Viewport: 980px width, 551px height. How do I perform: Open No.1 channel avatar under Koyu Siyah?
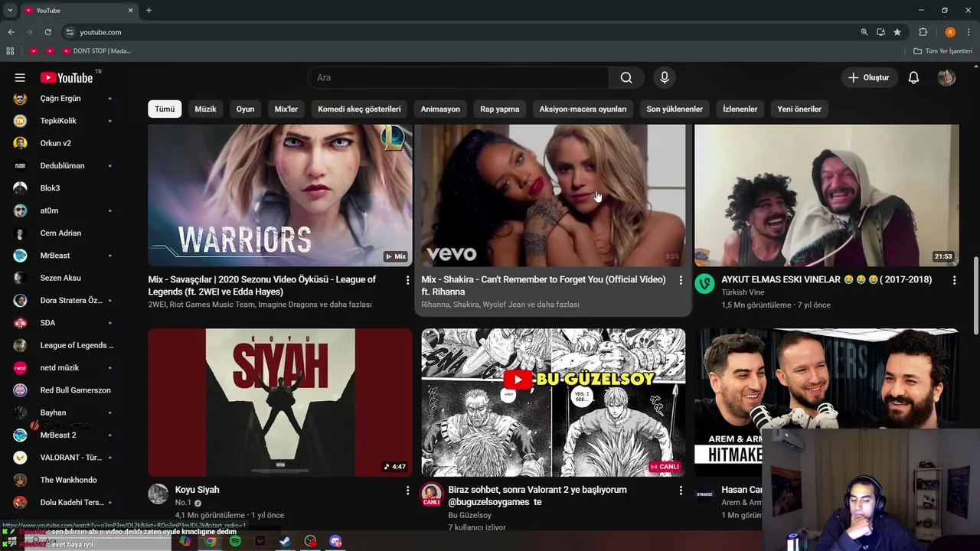(x=158, y=494)
